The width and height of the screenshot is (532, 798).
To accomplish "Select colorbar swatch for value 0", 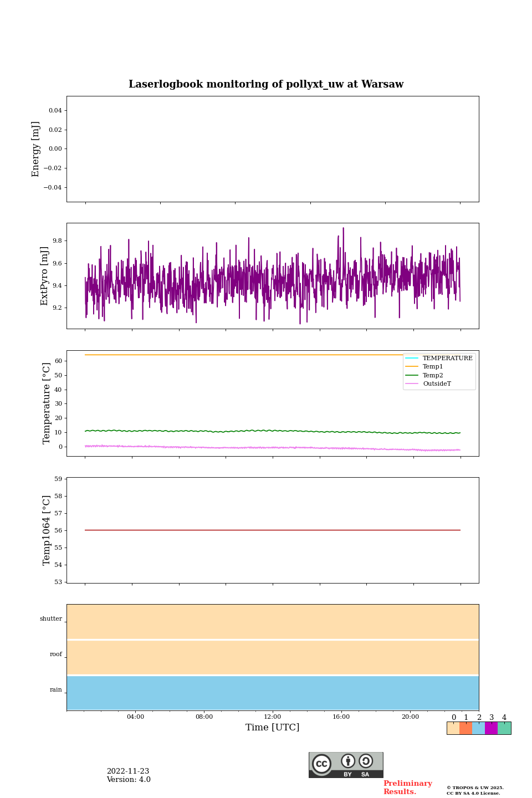I will point(453,728).
